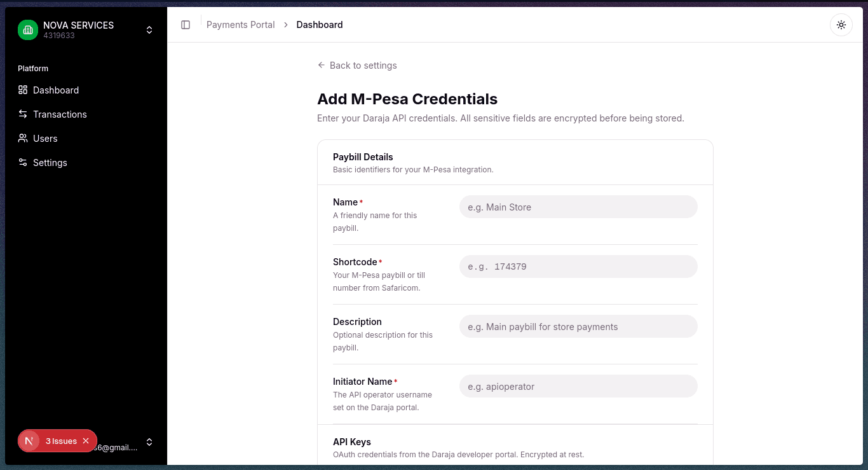Click the Initiator Name field label

pyautogui.click(x=363, y=382)
